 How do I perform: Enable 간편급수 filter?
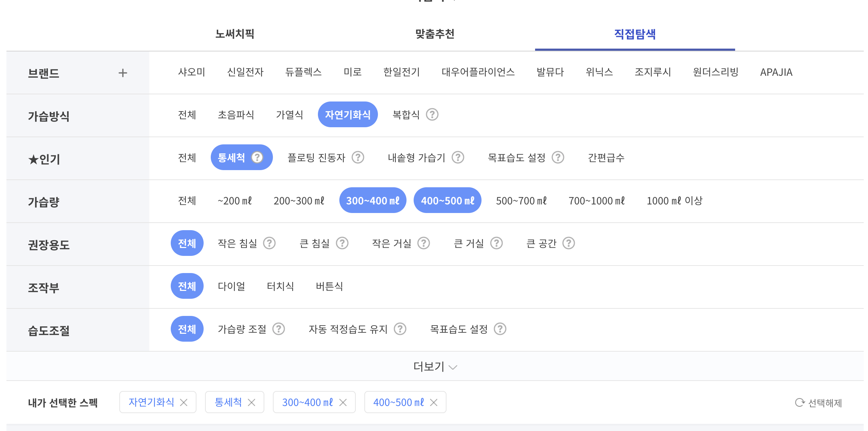(x=606, y=157)
